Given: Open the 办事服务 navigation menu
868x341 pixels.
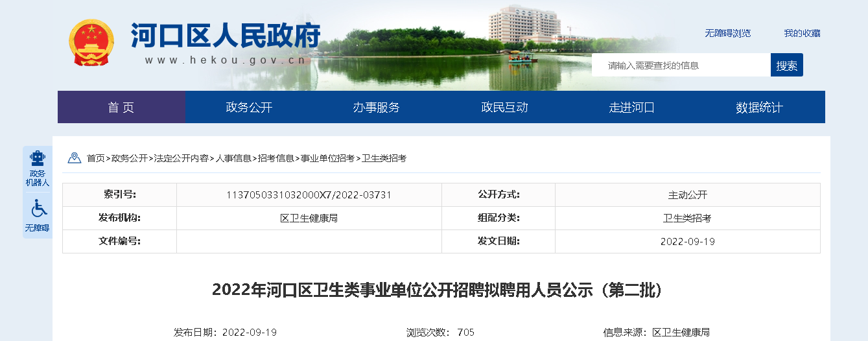Looking at the screenshot, I should [377, 108].
